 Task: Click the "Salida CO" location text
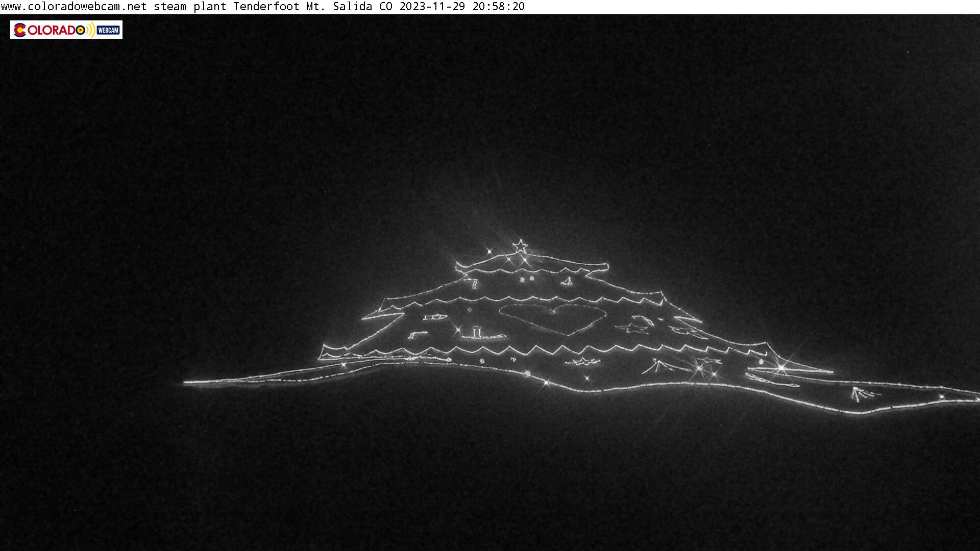click(362, 7)
